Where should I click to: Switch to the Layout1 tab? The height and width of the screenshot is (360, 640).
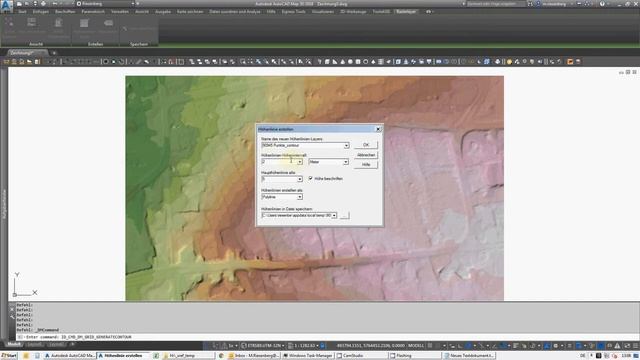click(x=35, y=345)
